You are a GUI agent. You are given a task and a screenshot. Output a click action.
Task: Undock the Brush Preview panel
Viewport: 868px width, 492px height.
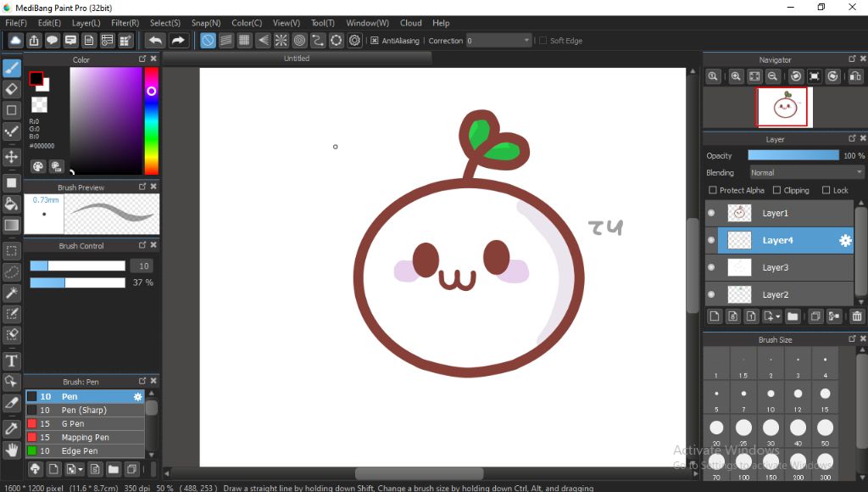142,187
